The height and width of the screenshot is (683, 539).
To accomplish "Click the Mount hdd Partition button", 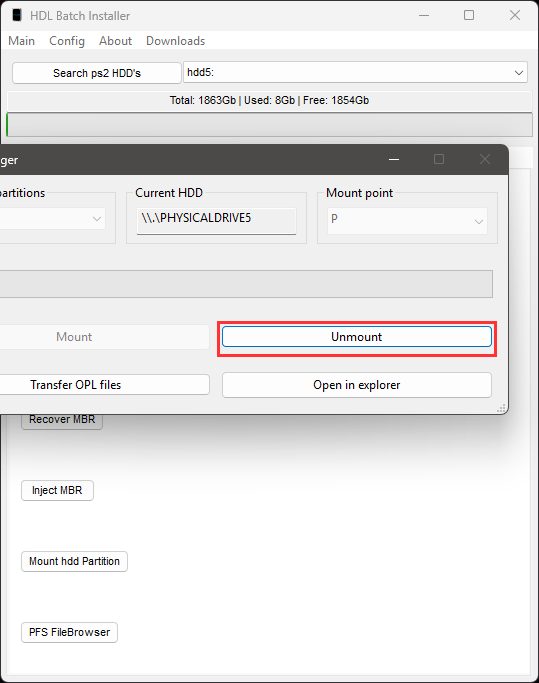I will [74, 561].
